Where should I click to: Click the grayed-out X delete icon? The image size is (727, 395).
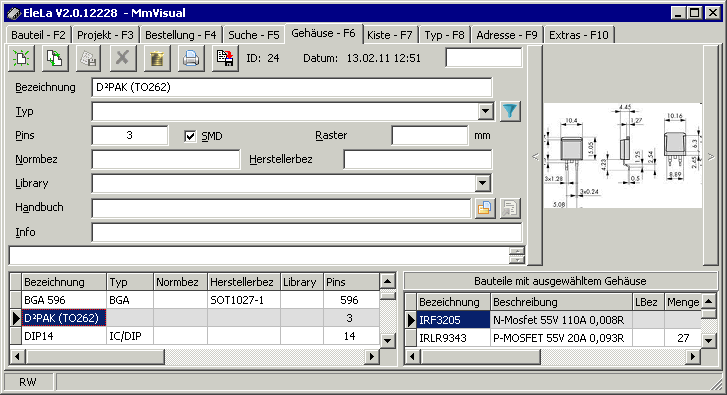[x=123, y=58]
